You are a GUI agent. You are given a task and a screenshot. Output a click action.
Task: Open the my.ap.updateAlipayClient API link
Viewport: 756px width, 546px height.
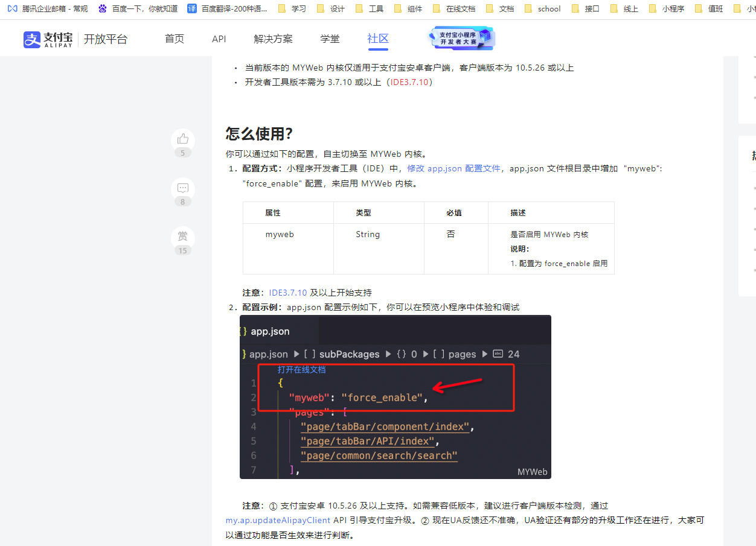[x=278, y=520]
